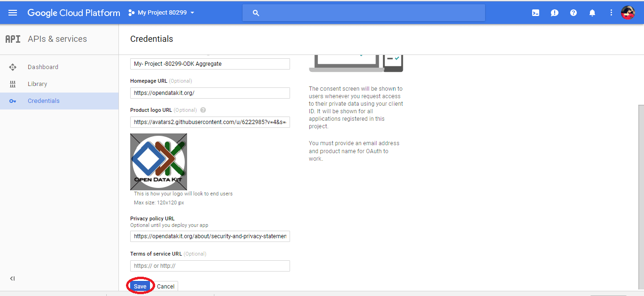Show help for Product logo URL

tap(203, 110)
